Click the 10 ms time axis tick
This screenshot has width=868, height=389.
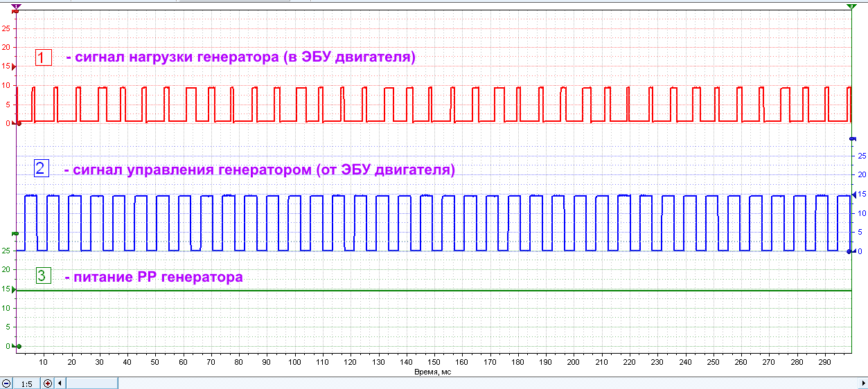[x=44, y=362]
